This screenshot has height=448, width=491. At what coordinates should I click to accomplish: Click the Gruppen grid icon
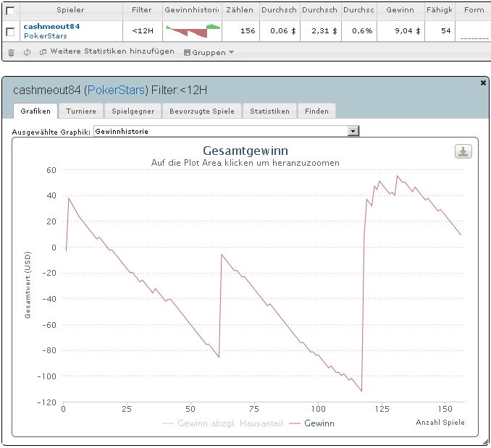coord(187,53)
